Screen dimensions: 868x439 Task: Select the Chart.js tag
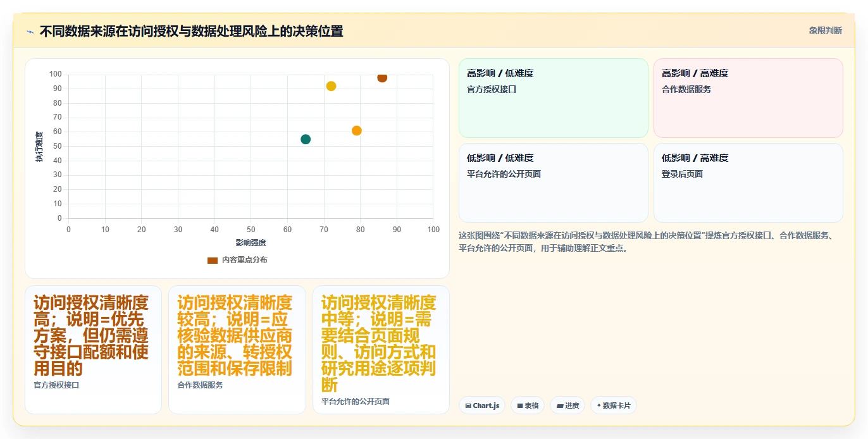[x=482, y=405]
